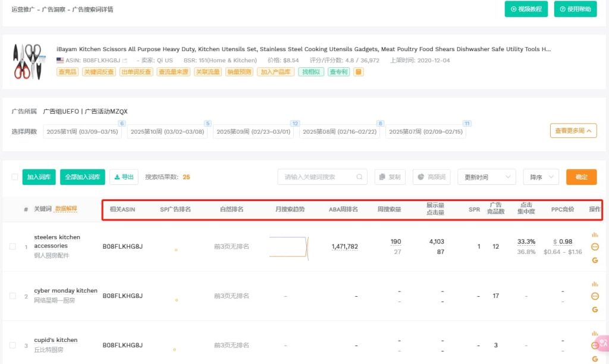This screenshot has height=364, width=609.
Task: Click the monthly search trend sparkline in row 1
Action: click(289, 246)
